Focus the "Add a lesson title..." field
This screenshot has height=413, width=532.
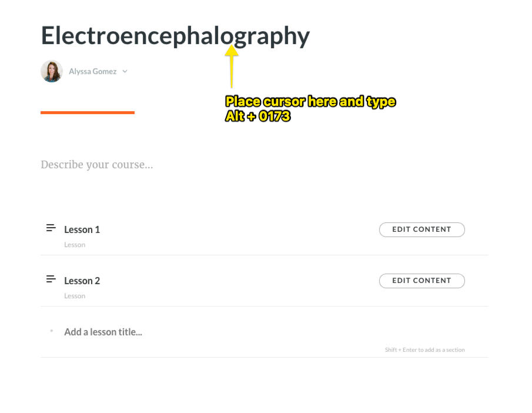click(x=103, y=332)
